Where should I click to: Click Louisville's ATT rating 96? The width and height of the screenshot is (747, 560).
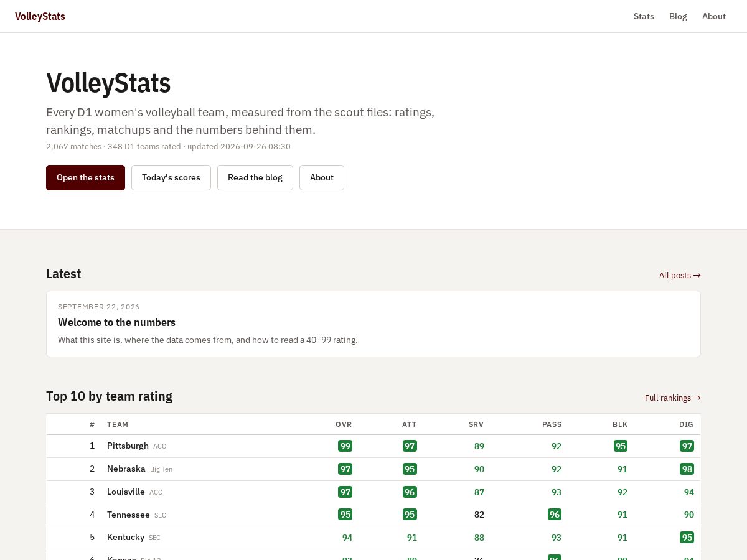point(410,492)
